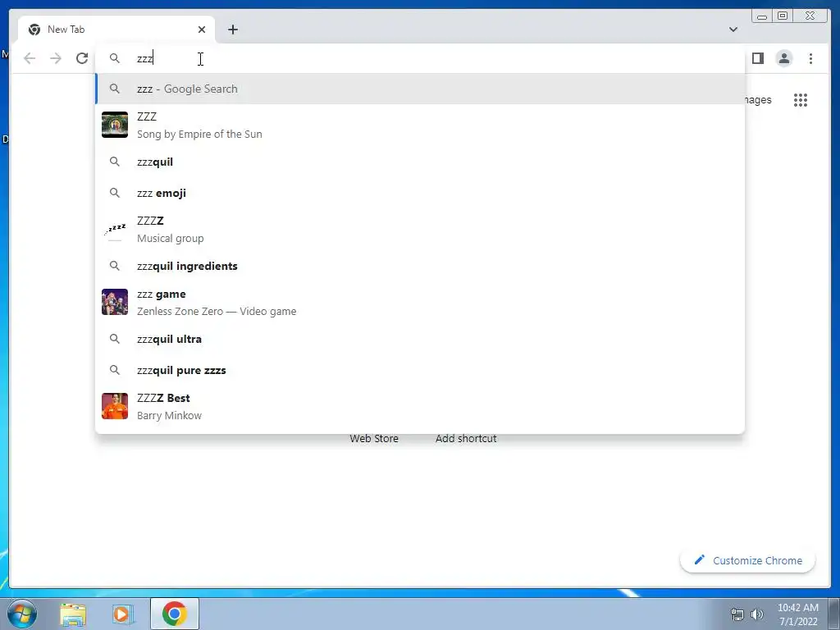Expand the tab search chevron

[x=733, y=30]
